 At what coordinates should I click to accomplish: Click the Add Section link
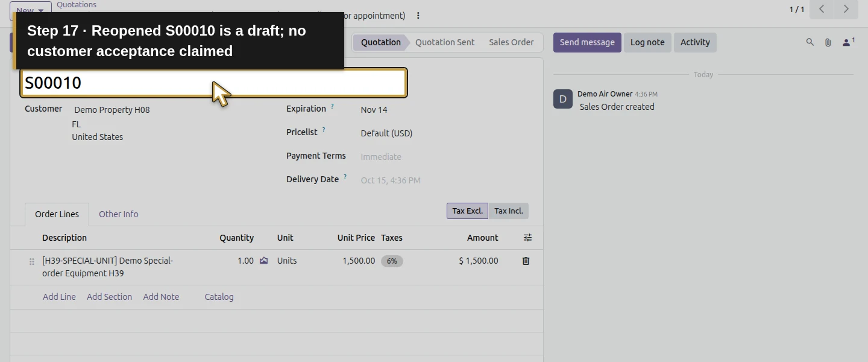[x=109, y=297]
